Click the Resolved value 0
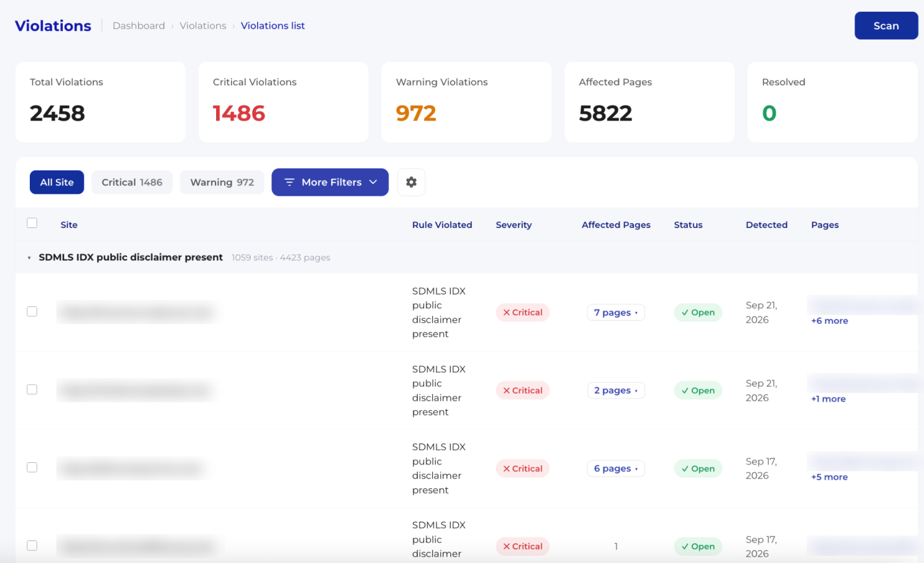Viewport: 924px width, 563px height. pos(769,113)
